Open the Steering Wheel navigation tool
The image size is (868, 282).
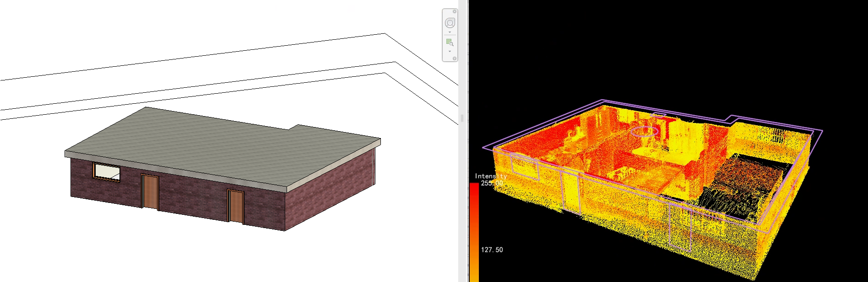coord(450,23)
